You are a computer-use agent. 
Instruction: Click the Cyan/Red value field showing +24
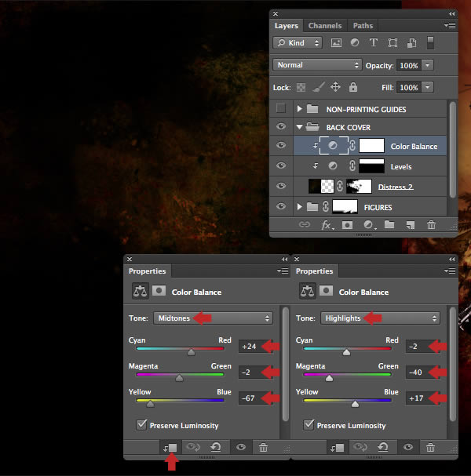[x=254, y=347]
